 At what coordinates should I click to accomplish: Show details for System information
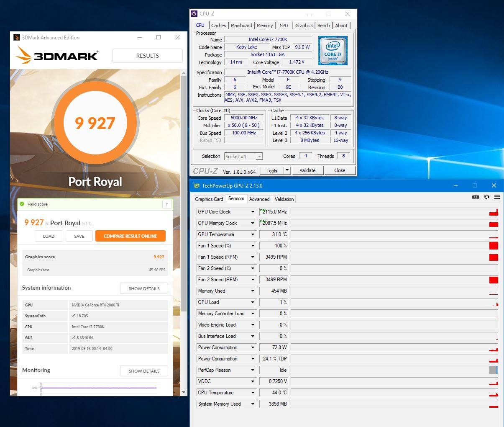tap(144, 288)
